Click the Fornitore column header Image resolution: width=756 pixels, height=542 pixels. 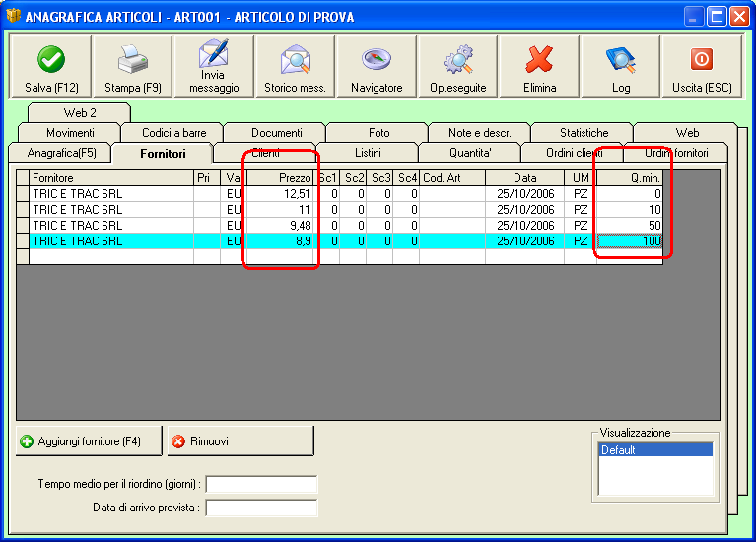click(x=111, y=178)
